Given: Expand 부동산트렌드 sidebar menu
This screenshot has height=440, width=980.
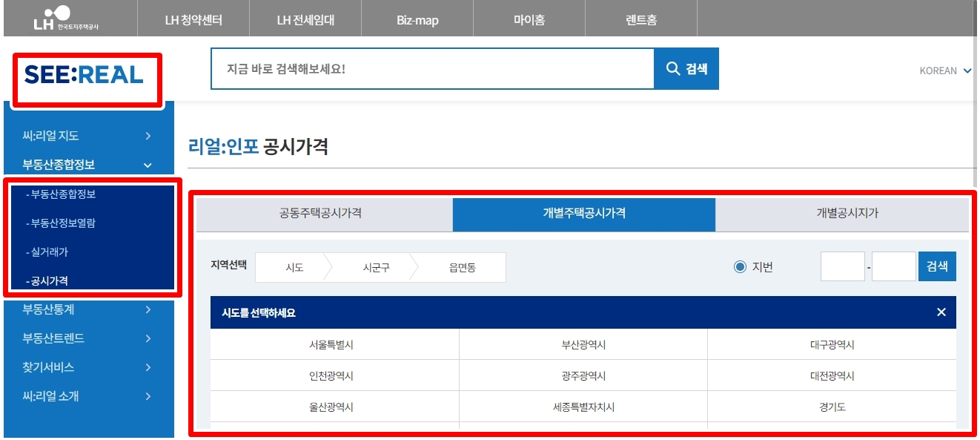Looking at the screenshot, I should [x=88, y=338].
